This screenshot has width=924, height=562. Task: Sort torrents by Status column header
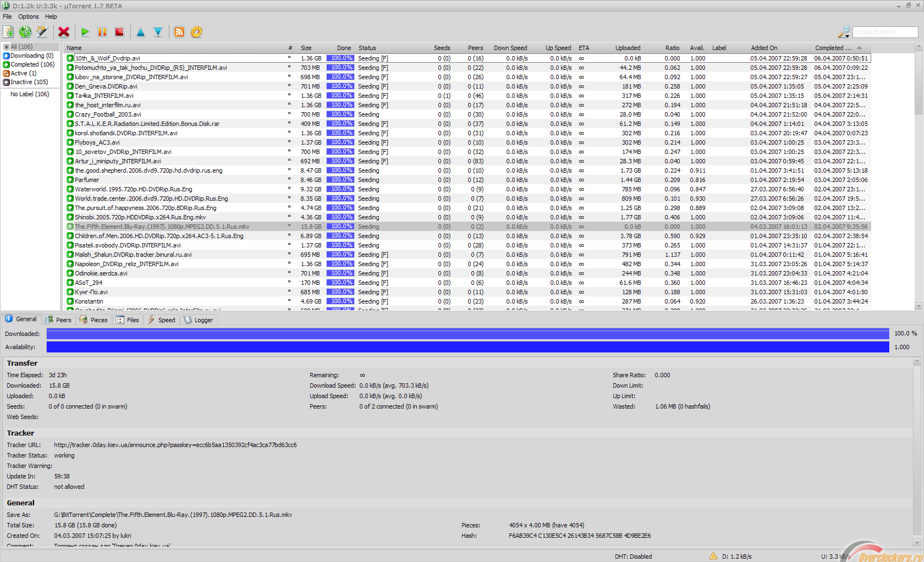[x=392, y=48]
